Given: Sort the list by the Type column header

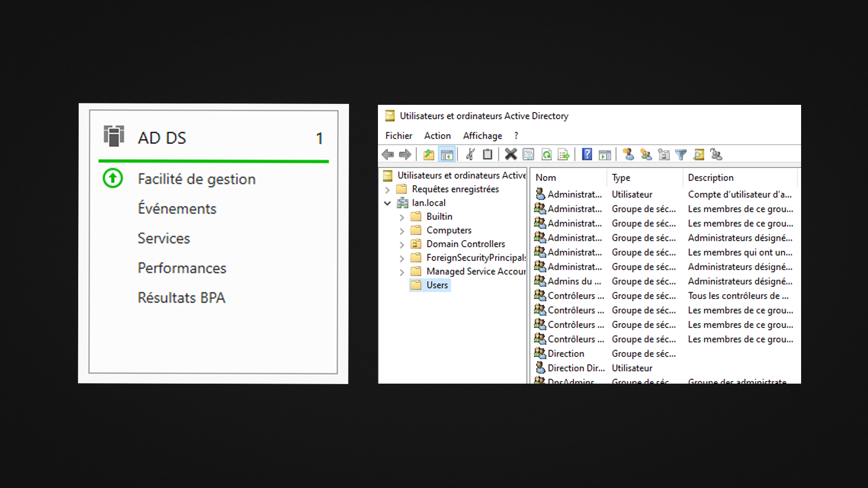Looking at the screenshot, I should 621,178.
